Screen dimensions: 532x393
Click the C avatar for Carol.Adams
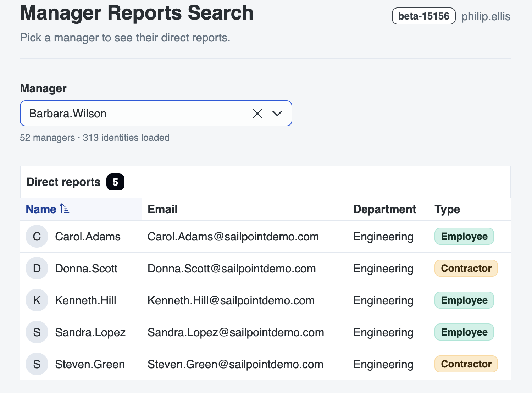(x=37, y=237)
